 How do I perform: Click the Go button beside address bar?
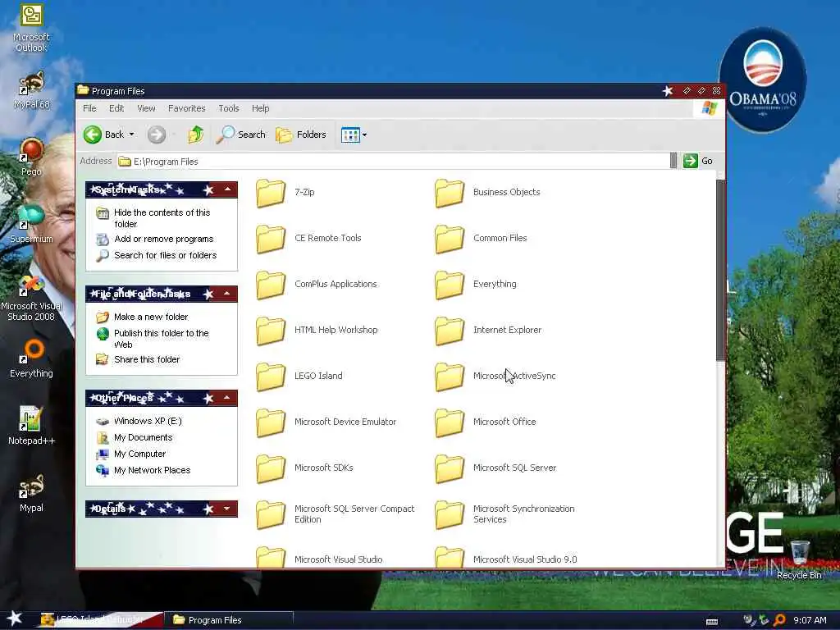click(x=699, y=161)
